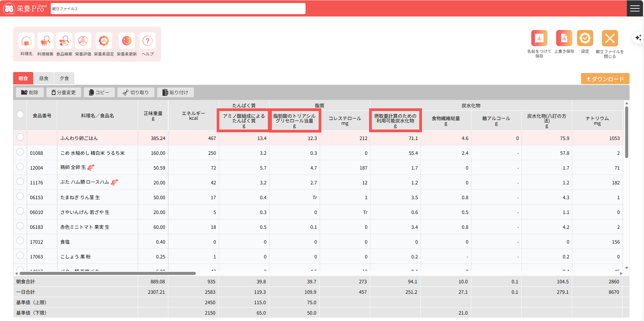Image resolution: width=644 pixels, height=321 pixels.
Task: Select the radio button for row 01088
Action: (20, 152)
